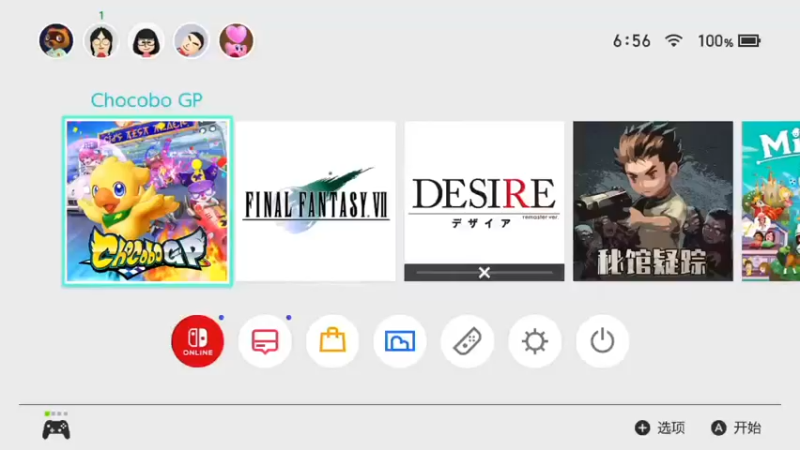Launch the Chocobo GP game tile
Screen dimensions: 800x450
(x=147, y=201)
